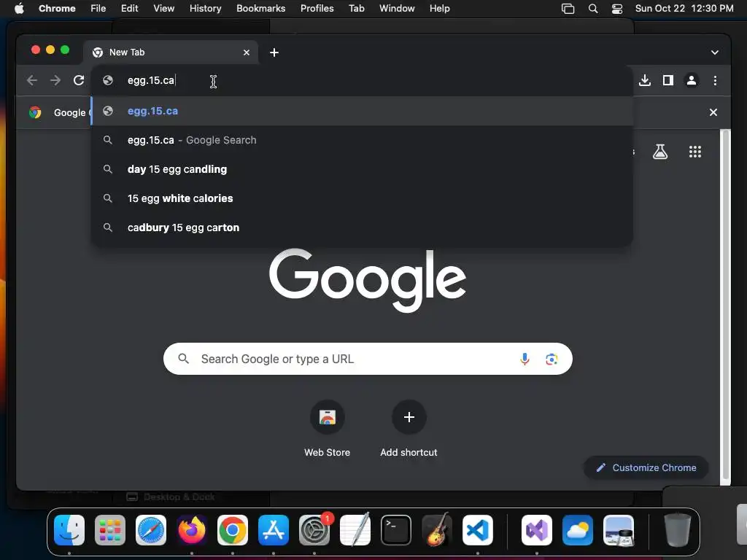Open Finder from the Dock
This screenshot has height=560, width=747.
pos(69,530)
